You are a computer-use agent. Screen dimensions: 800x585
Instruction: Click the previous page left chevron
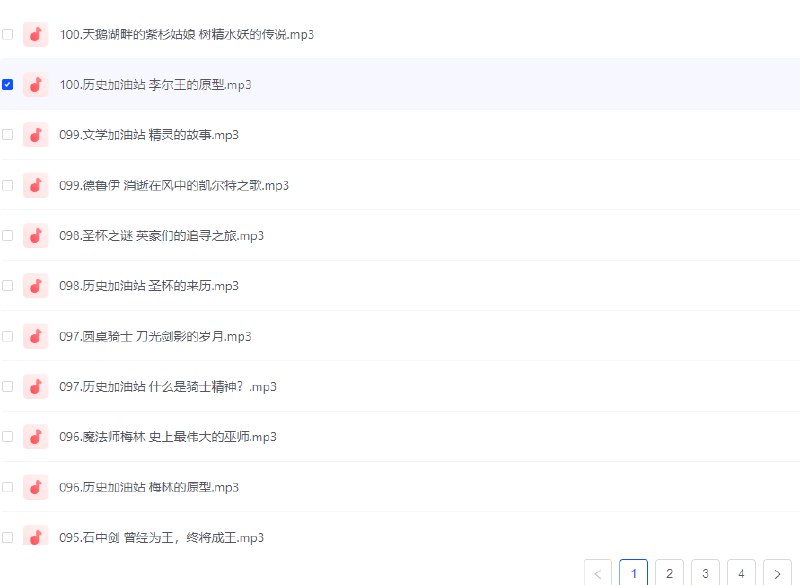point(598,573)
